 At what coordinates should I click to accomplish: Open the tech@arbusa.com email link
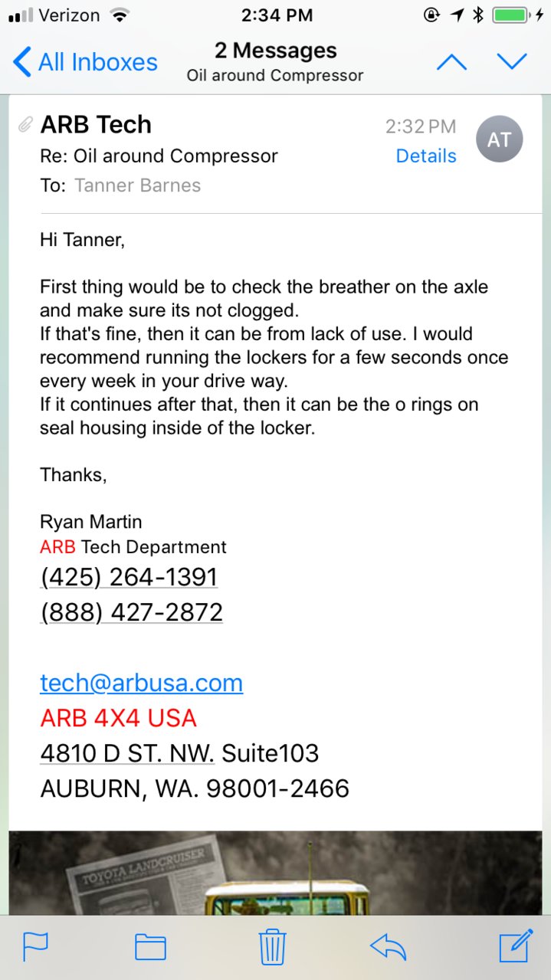(141, 683)
